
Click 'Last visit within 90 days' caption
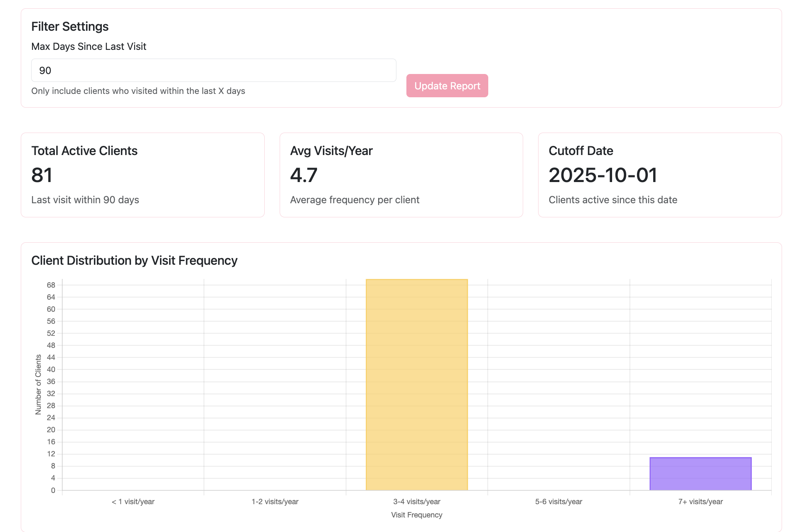click(85, 200)
